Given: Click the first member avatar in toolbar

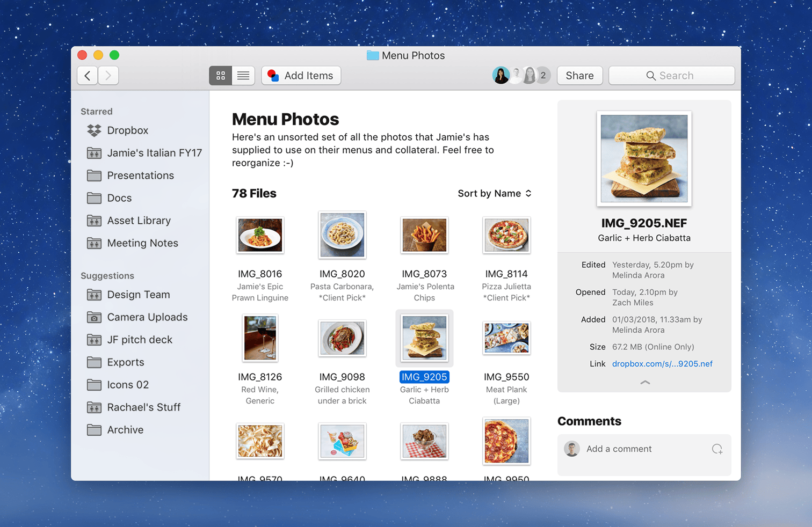Looking at the screenshot, I should [501, 76].
